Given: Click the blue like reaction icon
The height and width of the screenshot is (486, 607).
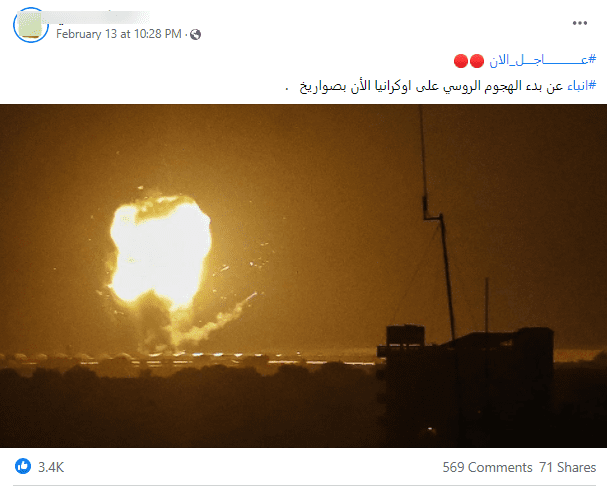Looking at the screenshot, I should coord(23,466).
